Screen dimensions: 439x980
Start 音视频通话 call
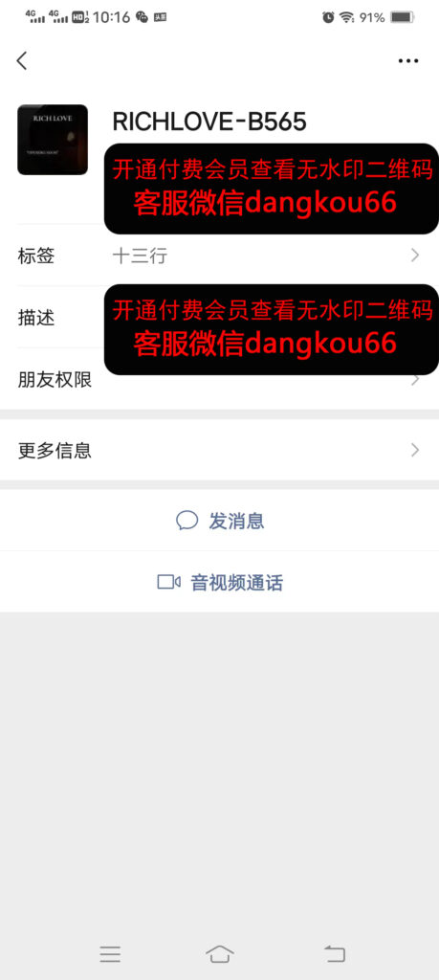coord(219,583)
